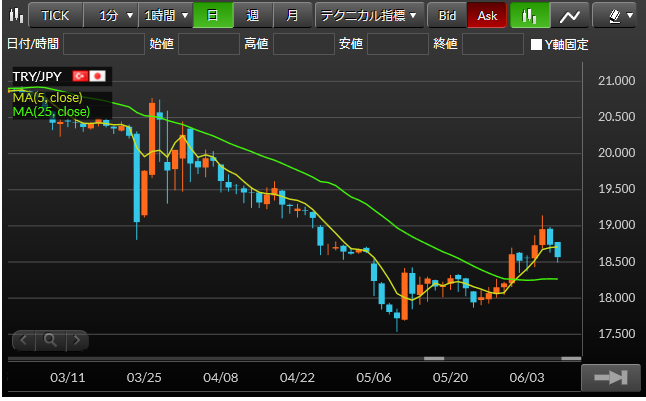The width and height of the screenshot is (646, 401).
Task: Pan chart right with the forward arrow
Action: (x=77, y=340)
